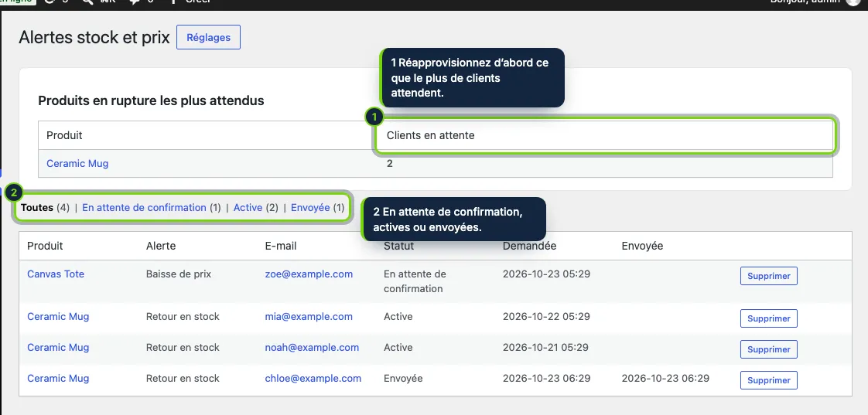Click the Envoyée column header in alerts table
The width and height of the screenshot is (868, 415).
click(x=642, y=246)
